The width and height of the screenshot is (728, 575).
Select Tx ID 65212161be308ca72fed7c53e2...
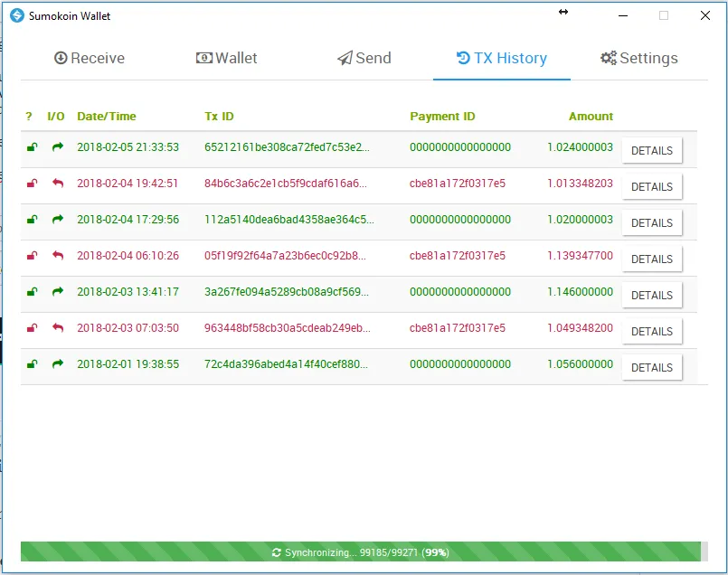click(x=287, y=147)
